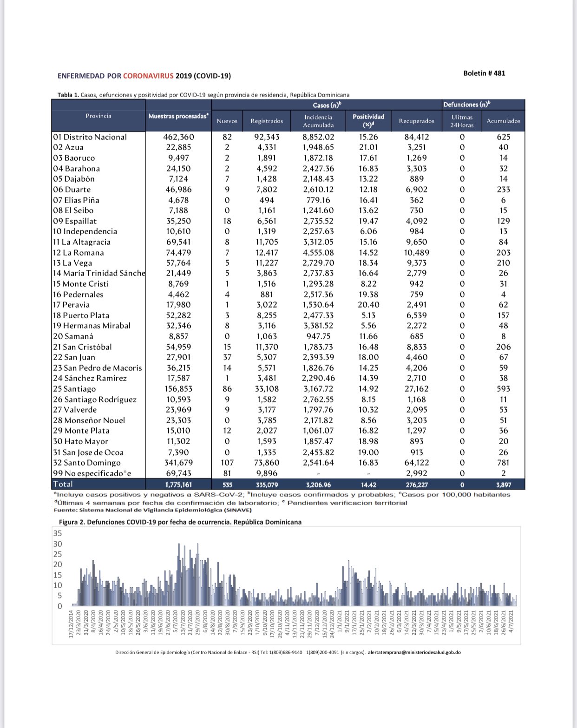Open the alertatemprana@ministeriodesalud.gob.do email link
The height and width of the screenshot is (728, 577).
(x=414, y=652)
